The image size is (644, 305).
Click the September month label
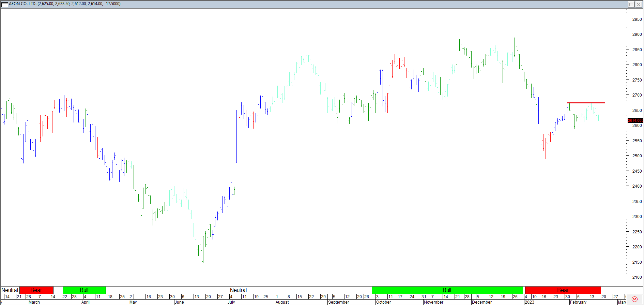tap(339, 302)
